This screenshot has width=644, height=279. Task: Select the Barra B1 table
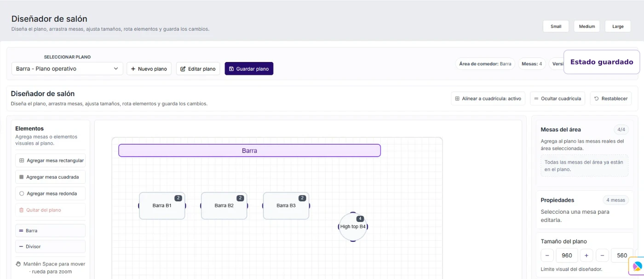coord(162,205)
